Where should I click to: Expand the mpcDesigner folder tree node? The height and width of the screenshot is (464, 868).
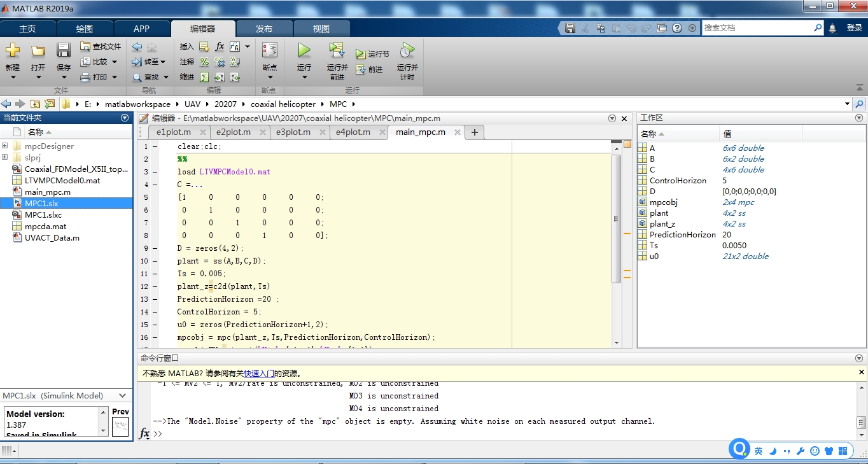click(5, 146)
